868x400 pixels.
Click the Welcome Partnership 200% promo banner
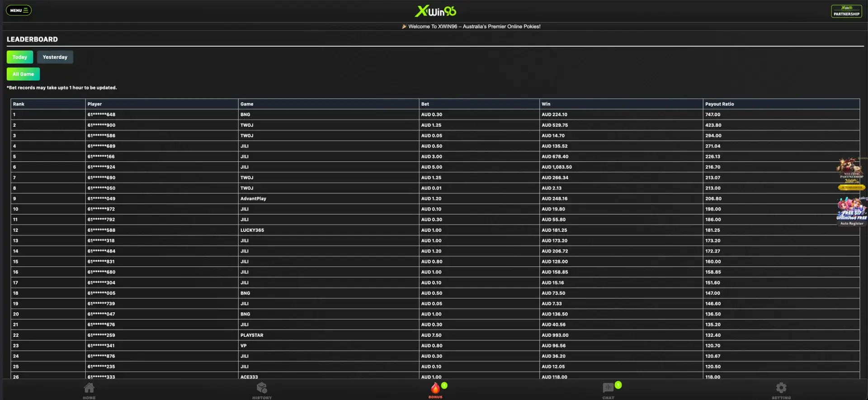(851, 174)
